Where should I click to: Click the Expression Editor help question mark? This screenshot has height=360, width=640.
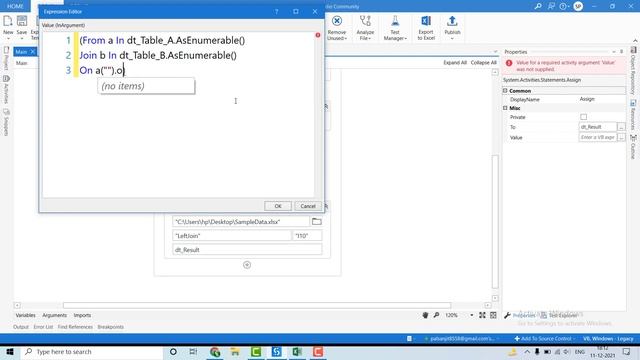(276, 11)
